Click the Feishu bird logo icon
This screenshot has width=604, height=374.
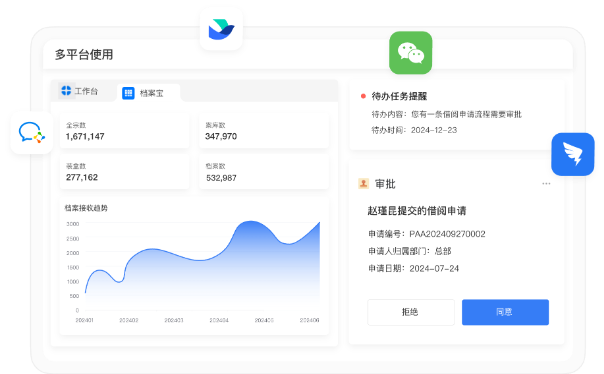(x=221, y=29)
